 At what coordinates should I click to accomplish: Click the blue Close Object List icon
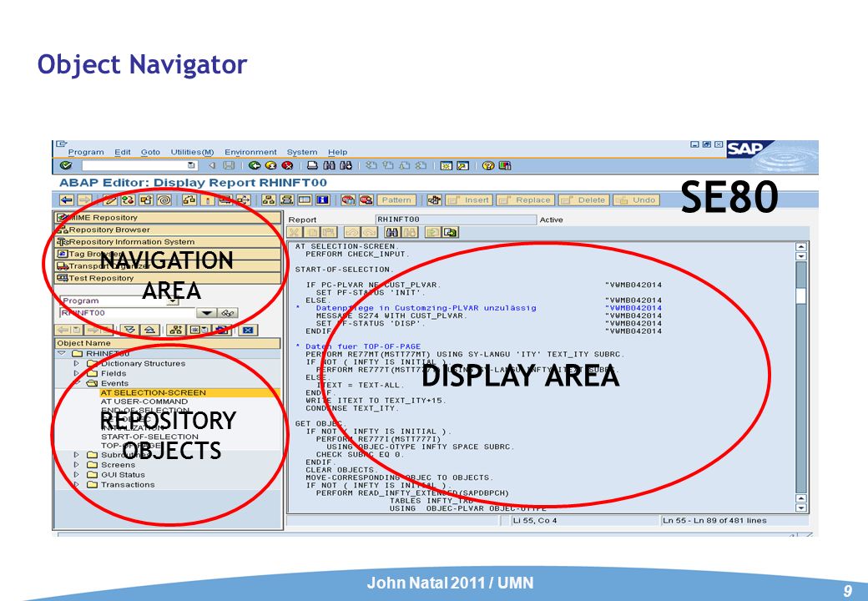click(247, 330)
